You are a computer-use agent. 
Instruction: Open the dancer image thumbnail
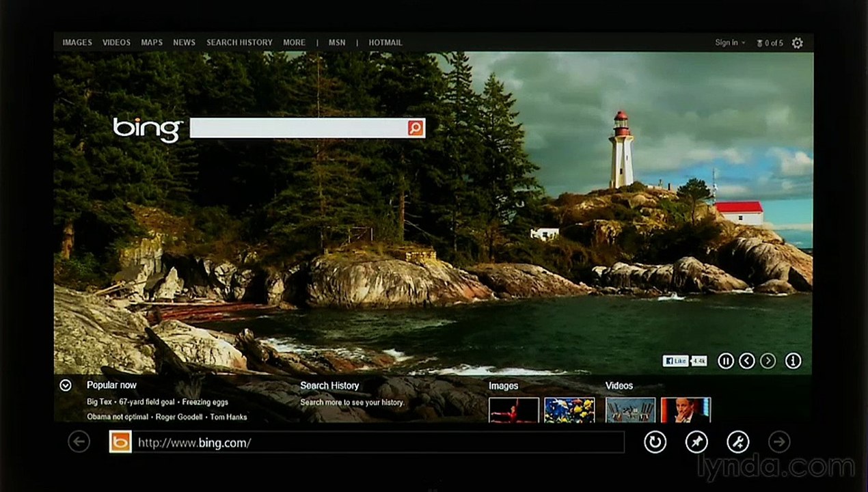[514, 410]
